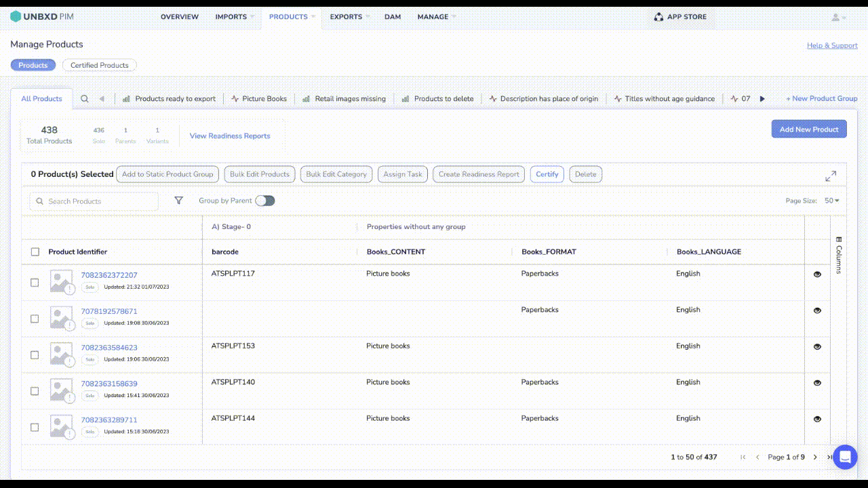Select checkbox for product 7082362372207
Image resolution: width=868 pixels, height=488 pixels.
pos(35,283)
